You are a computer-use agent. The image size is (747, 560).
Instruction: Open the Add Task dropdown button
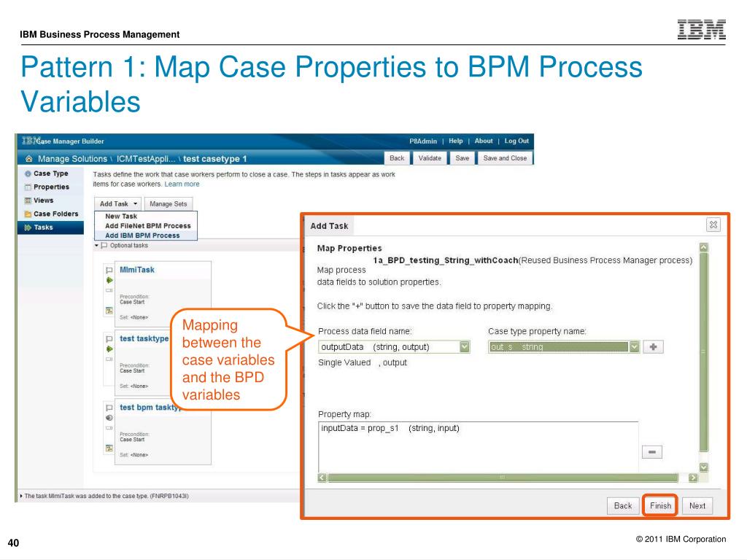(117, 204)
